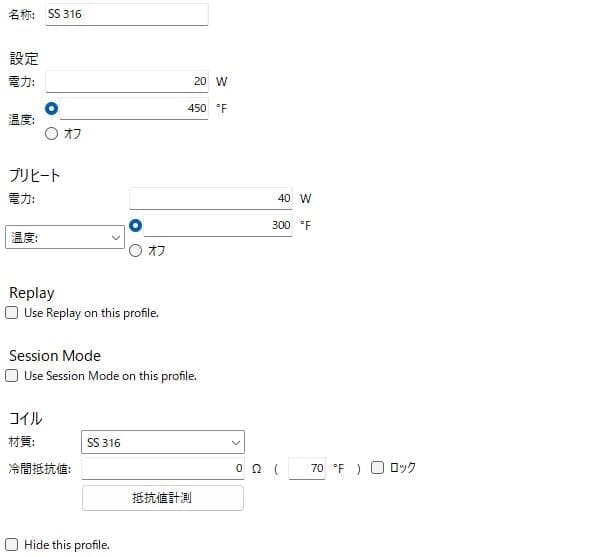Click the 70 °F reference temperature field

point(307,468)
